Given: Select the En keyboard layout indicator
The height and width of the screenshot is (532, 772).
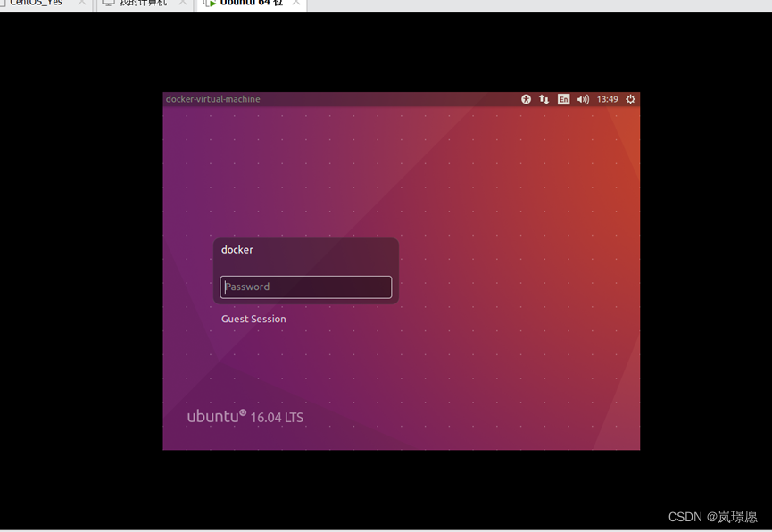Looking at the screenshot, I should 563,99.
